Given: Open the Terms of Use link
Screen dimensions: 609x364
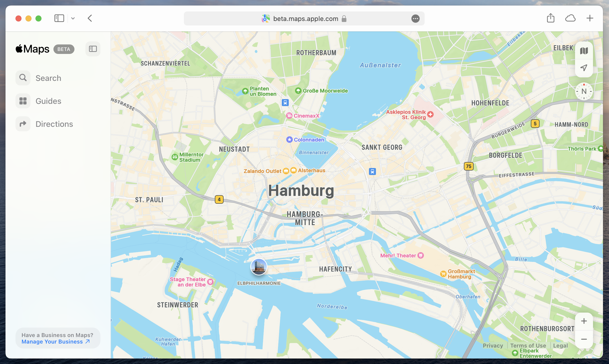Looking at the screenshot, I should pyautogui.click(x=528, y=346).
